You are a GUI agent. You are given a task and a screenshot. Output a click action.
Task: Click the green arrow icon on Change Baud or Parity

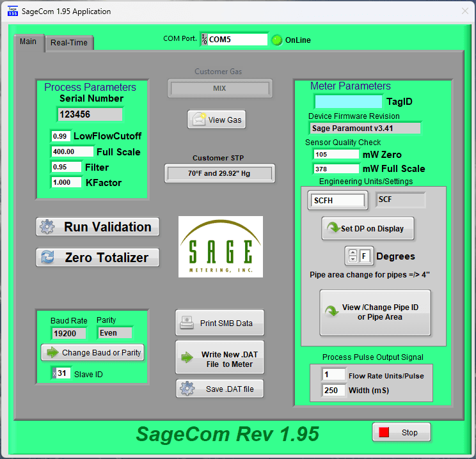(52, 352)
